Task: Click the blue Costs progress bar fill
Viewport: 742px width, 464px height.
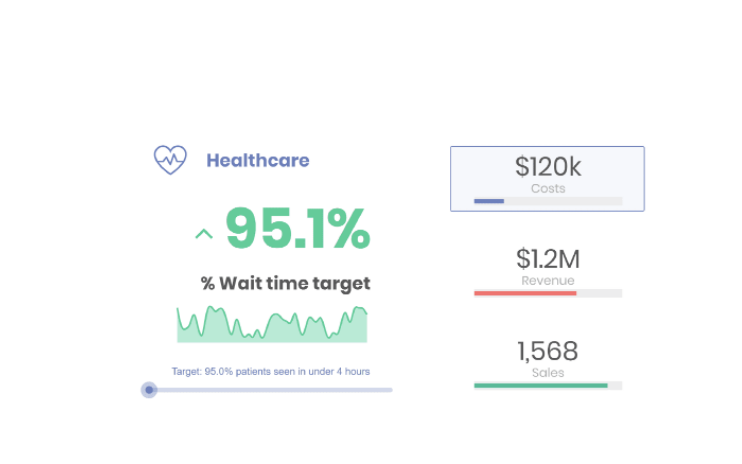Action: pyautogui.click(x=489, y=201)
